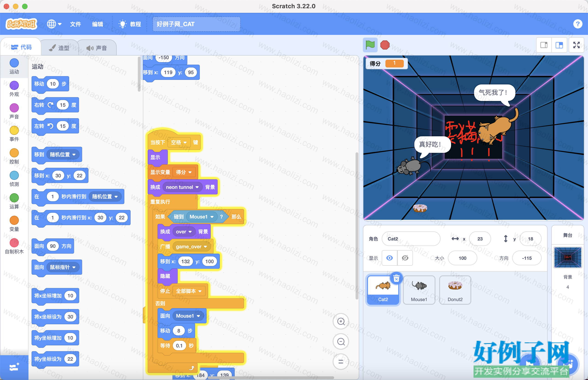Open the 得分 variable dropdown

click(x=184, y=172)
